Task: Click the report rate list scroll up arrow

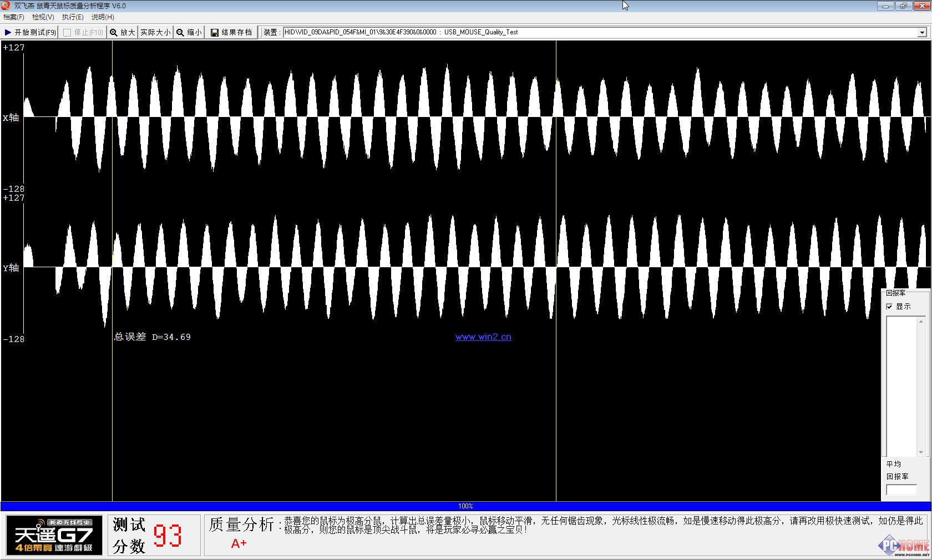Action: click(x=921, y=321)
